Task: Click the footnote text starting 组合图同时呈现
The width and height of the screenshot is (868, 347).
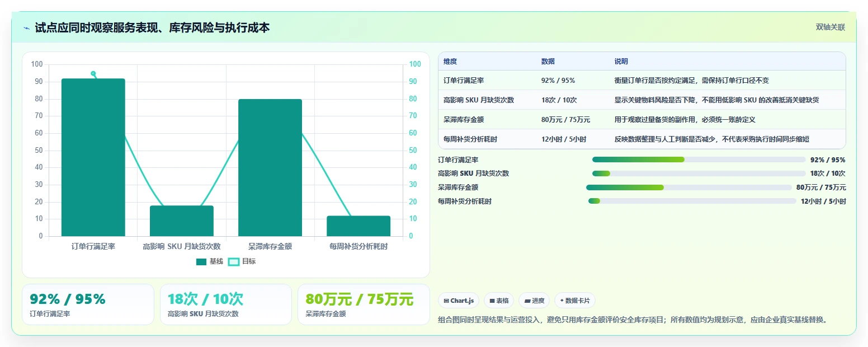Action: pyautogui.click(x=633, y=320)
